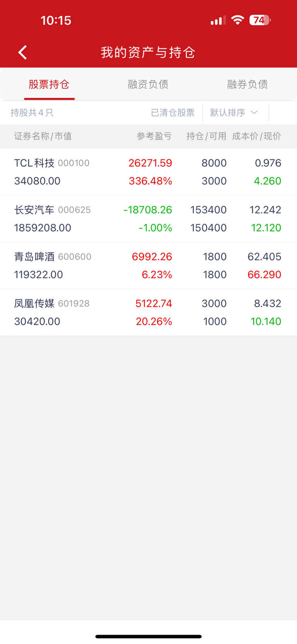Tap the cellular signal bars icon
Viewport: 297px width, 644px height.
click(218, 20)
